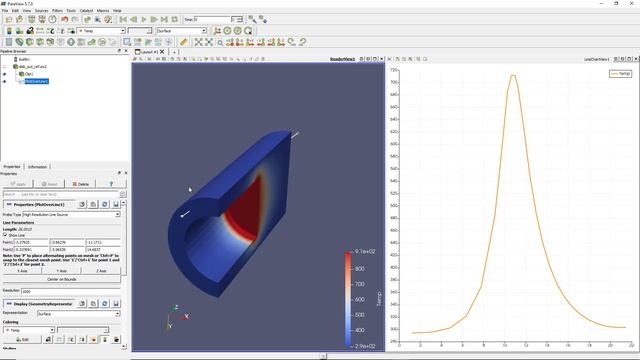
Task: Open the Surface representation dropdown in toolbar
Action: [182, 31]
